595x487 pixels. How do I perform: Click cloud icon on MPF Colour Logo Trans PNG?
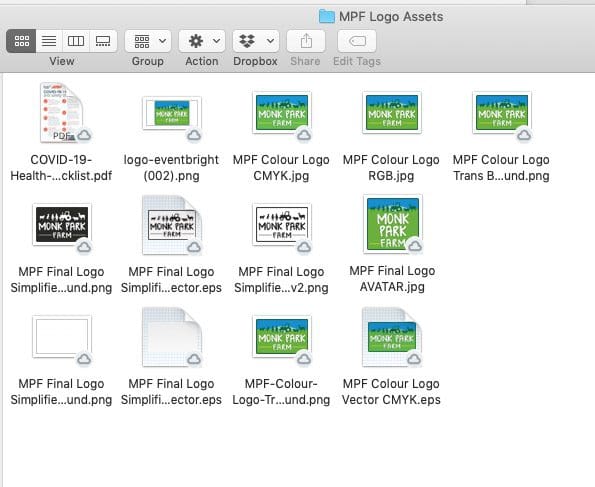524,135
